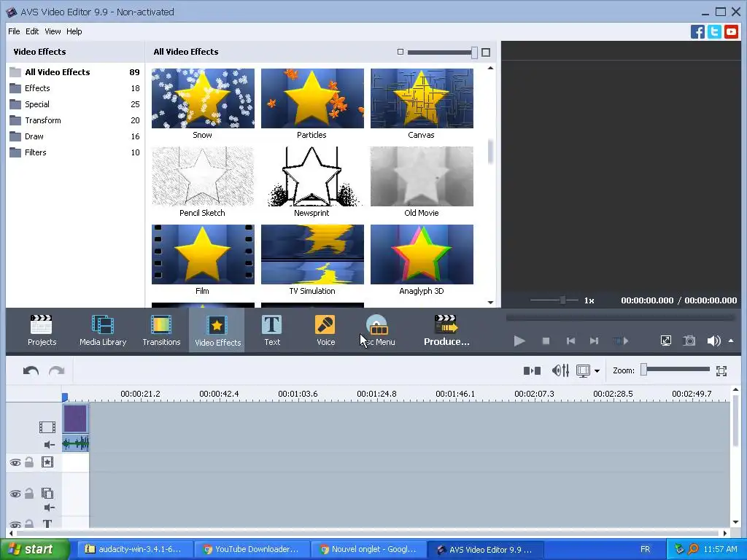747x560 pixels.
Task: Switch to the Transitions section
Action: [x=161, y=330]
